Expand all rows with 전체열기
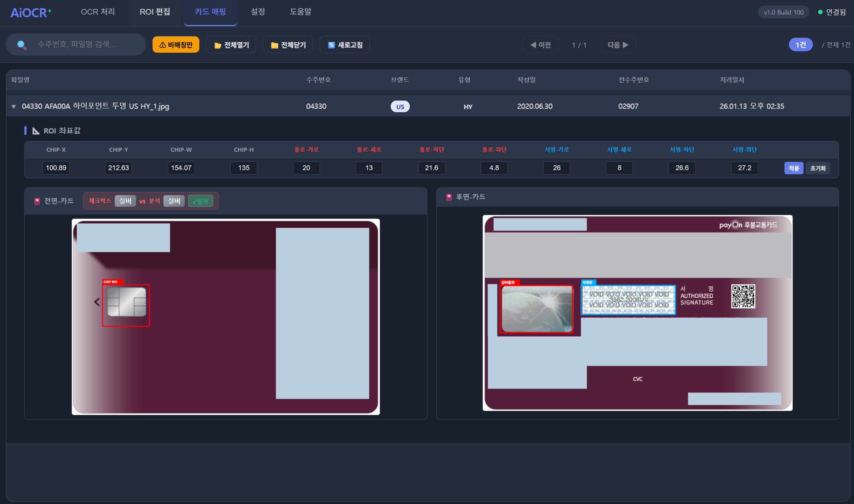Image resolution: width=854 pixels, height=504 pixels. click(x=231, y=45)
